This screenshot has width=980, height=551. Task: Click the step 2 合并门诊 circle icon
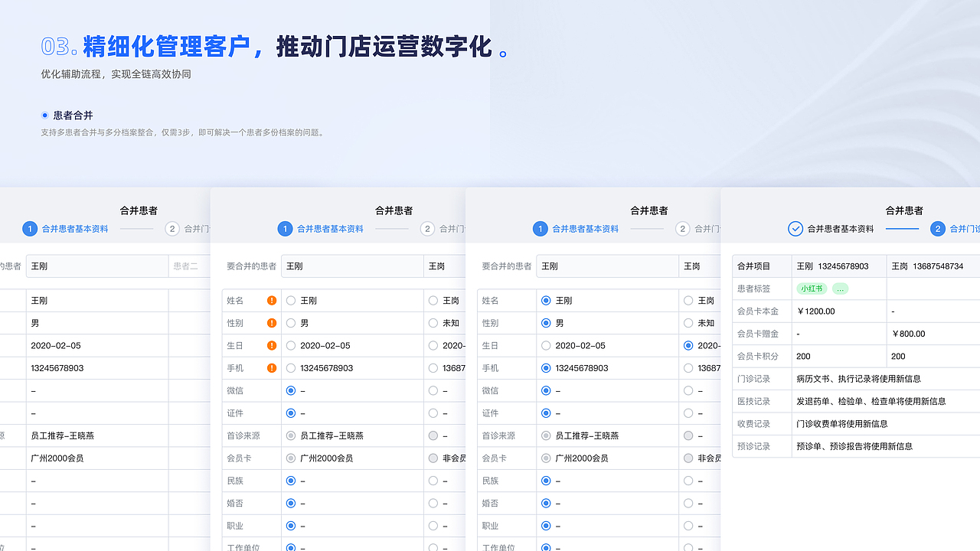(x=938, y=229)
